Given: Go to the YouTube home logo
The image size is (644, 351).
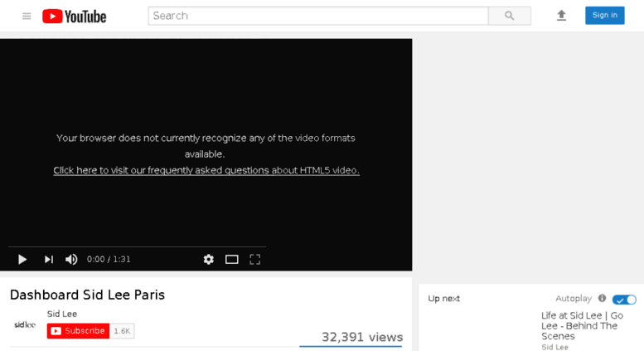Looking at the screenshot, I should pos(75,17).
